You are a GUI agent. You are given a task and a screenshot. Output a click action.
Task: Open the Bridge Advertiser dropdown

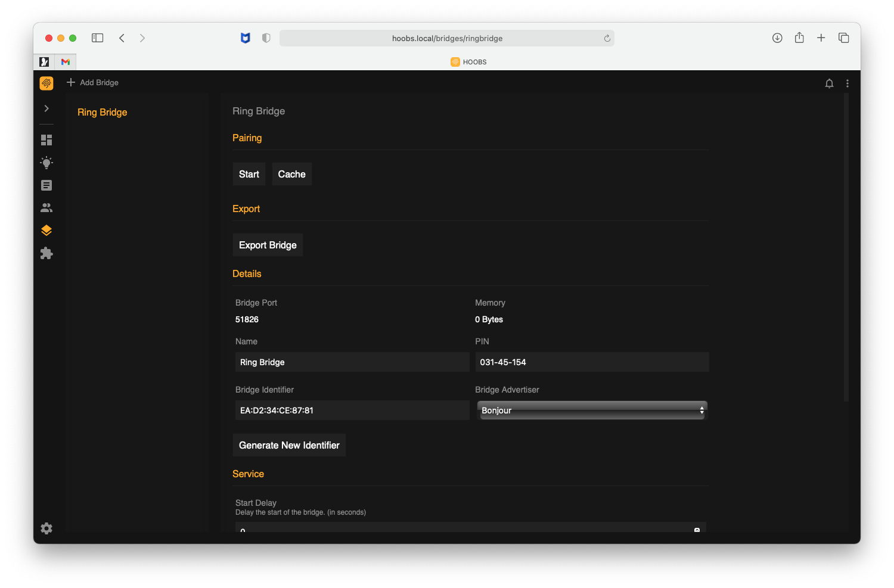coord(591,410)
